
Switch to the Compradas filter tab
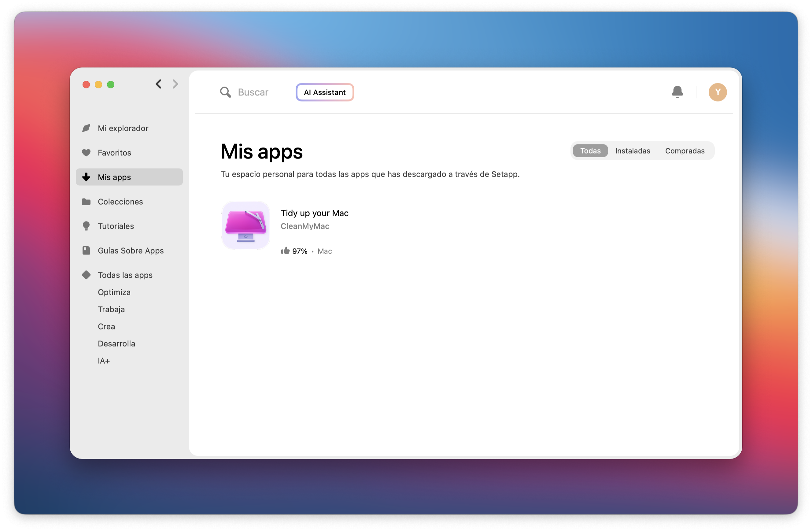(685, 151)
